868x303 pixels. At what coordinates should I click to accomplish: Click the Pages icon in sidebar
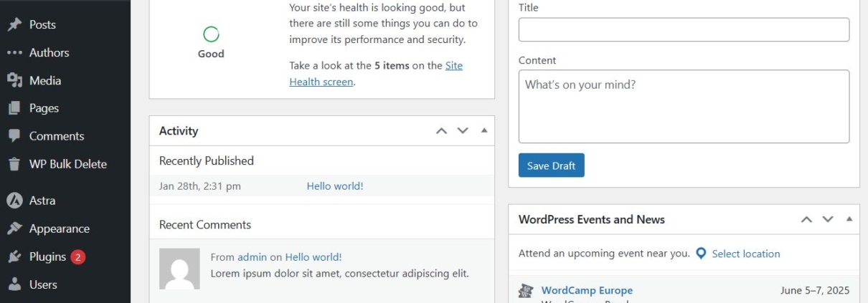[14, 109]
